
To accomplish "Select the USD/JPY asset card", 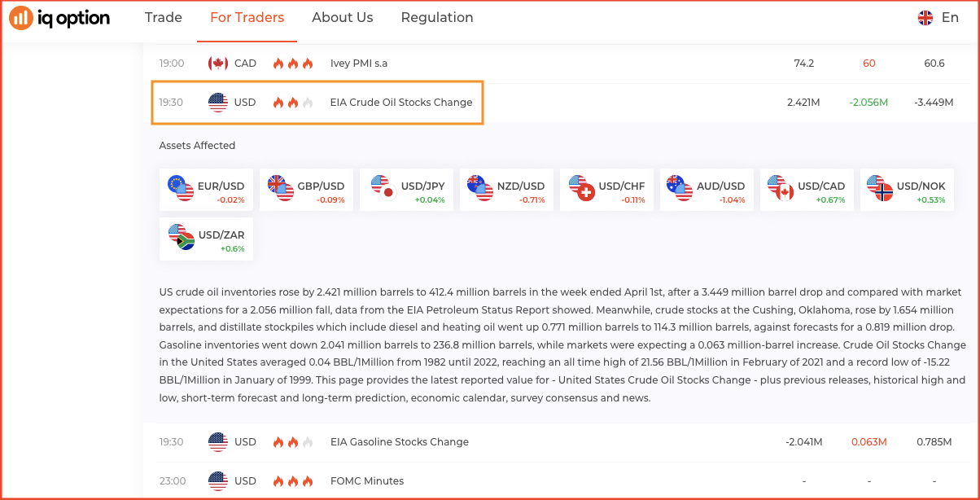I will (406, 190).
